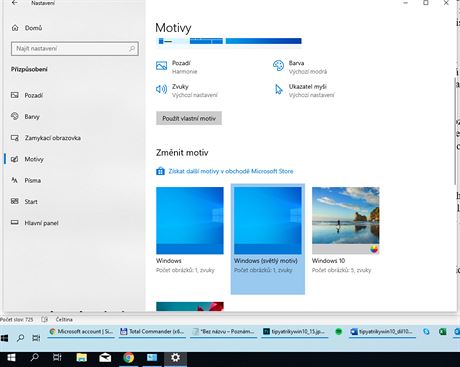Switch to the Microsoft account Chrome taskbar button

coord(81,332)
